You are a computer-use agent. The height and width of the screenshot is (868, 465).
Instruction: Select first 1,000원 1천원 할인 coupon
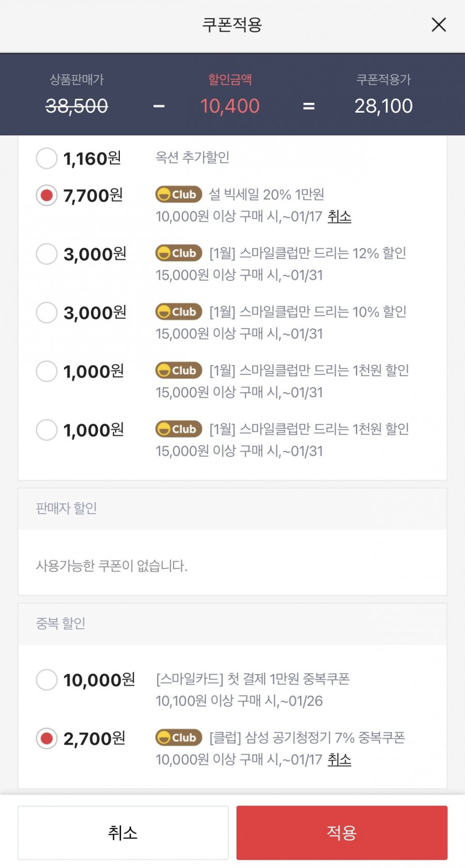(x=47, y=371)
